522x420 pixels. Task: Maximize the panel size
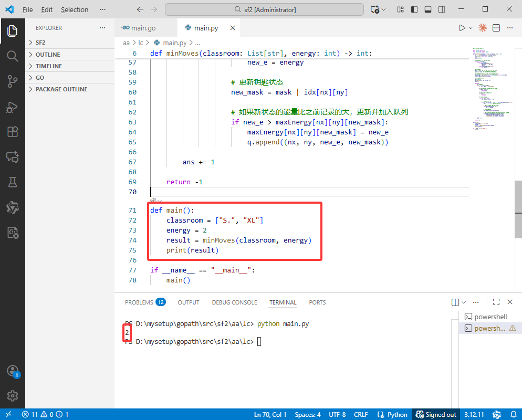[x=496, y=302]
